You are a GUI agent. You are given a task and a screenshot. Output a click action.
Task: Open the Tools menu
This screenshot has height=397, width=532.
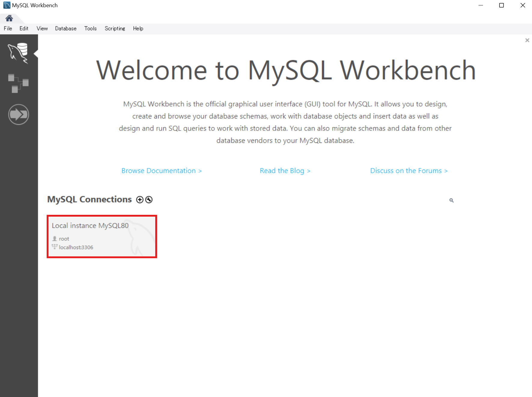90,29
